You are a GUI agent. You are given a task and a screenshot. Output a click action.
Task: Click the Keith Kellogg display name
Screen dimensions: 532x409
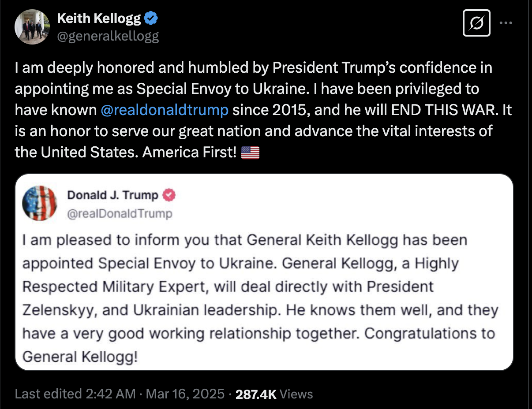(99, 19)
